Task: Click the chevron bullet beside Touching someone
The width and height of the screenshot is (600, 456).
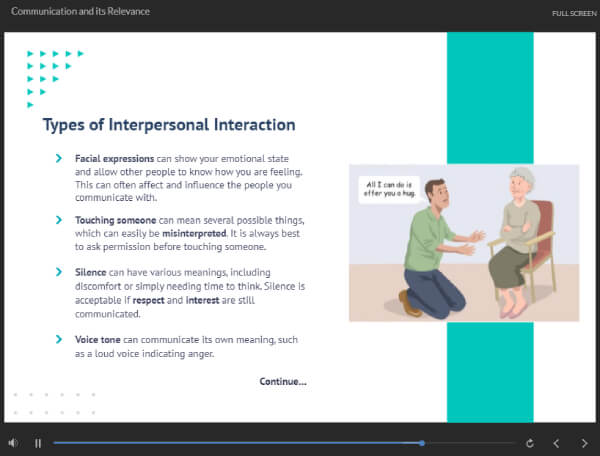Action: pyautogui.click(x=61, y=219)
